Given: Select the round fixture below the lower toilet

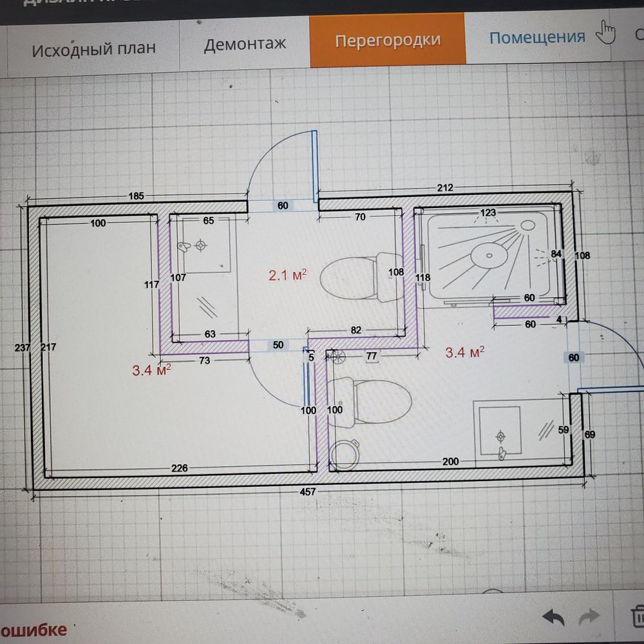Looking at the screenshot, I should click(x=345, y=454).
